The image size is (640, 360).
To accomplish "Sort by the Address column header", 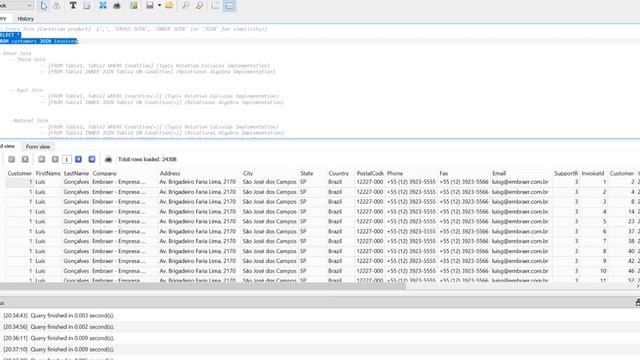I will (x=200, y=173).
